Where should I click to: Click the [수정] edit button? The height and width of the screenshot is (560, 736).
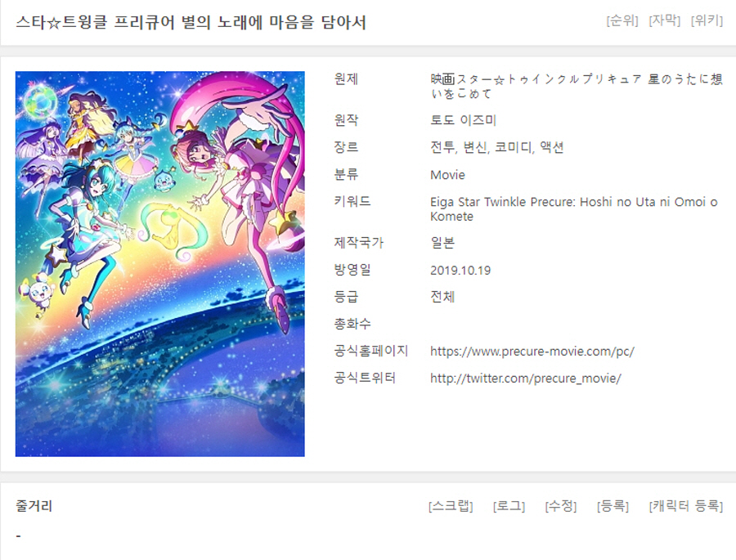[561, 506]
